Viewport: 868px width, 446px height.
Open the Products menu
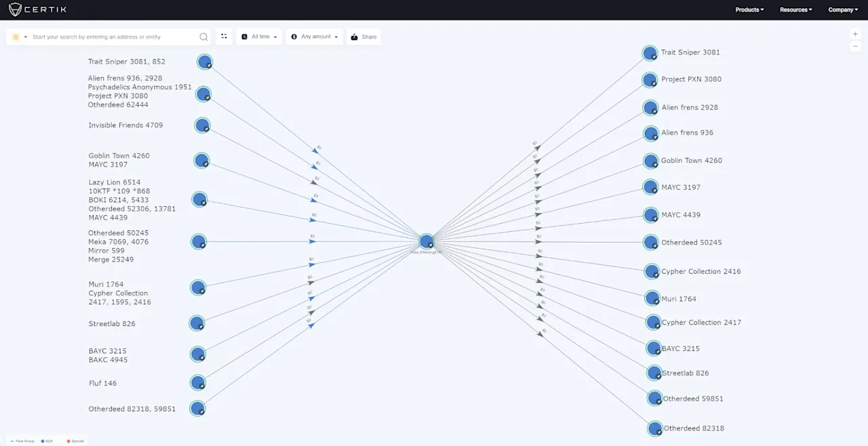click(x=749, y=9)
